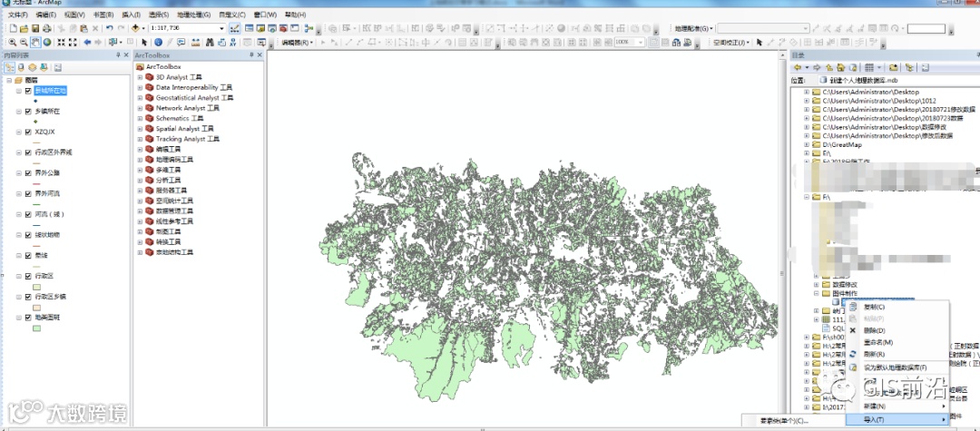
Task: Go back to previous extent
Action: click(x=87, y=43)
